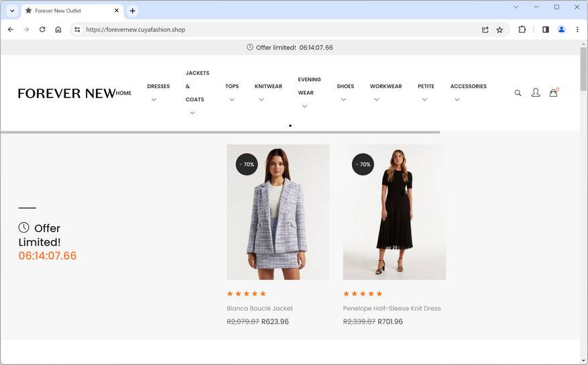
Task: Open the Petite navigation item
Action: (426, 87)
